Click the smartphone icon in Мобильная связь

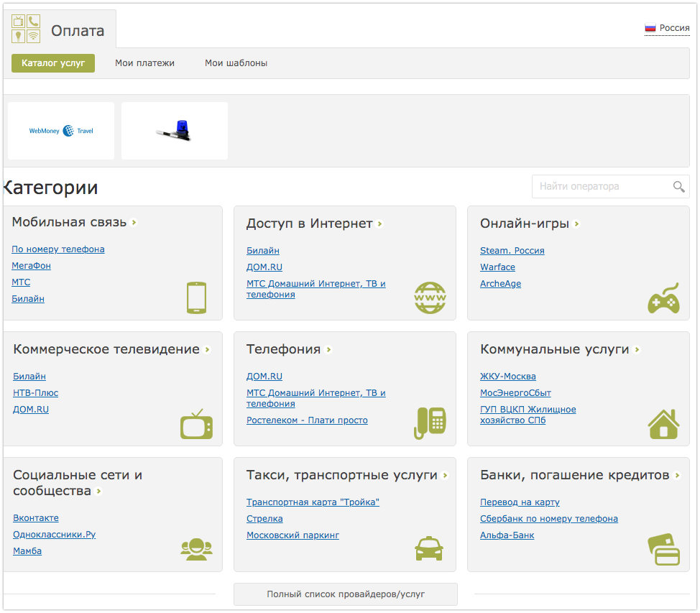[x=196, y=298]
